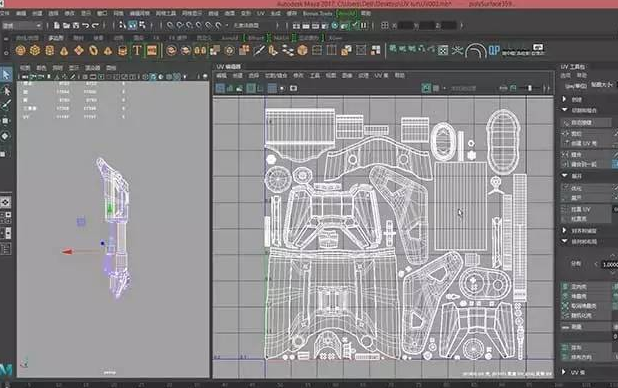Collapse the 排列和布局 section in UV Toolkit
The height and width of the screenshot is (388, 618).
[564, 241]
